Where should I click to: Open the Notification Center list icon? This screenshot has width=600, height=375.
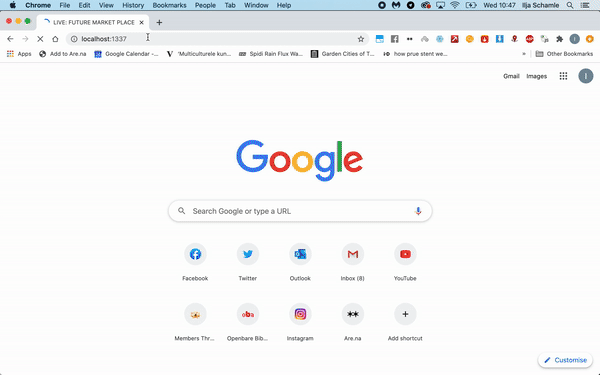click(x=585, y=5)
